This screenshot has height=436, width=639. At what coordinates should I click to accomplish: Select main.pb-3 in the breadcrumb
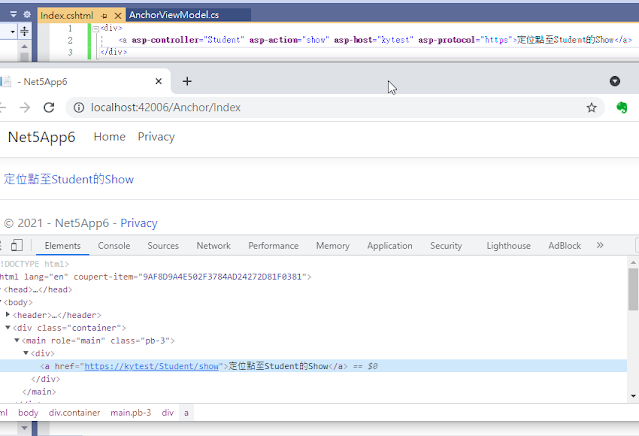[x=130, y=413]
